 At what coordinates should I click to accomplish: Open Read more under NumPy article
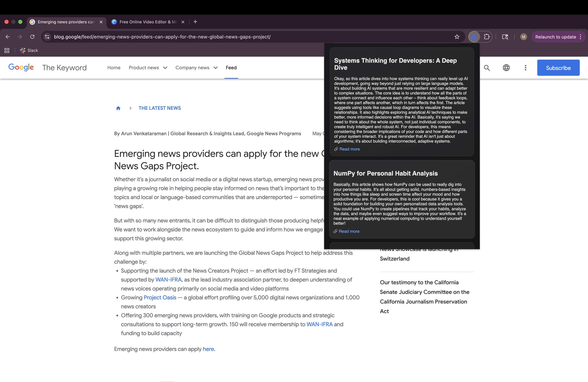tap(349, 231)
